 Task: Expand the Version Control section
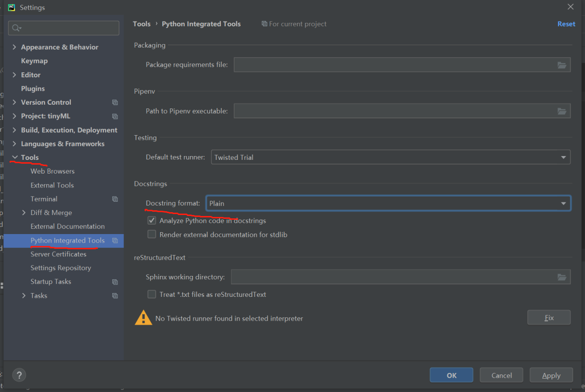pos(14,102)
